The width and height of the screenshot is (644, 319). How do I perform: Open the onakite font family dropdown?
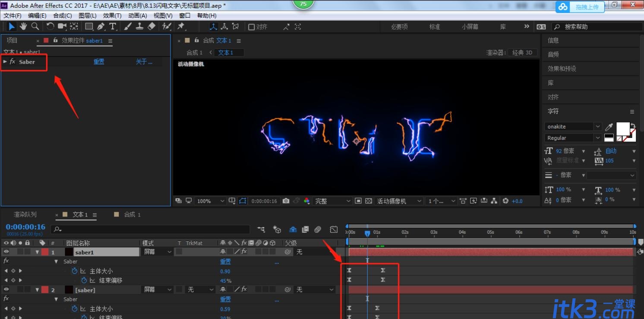(x=573, y=126)
